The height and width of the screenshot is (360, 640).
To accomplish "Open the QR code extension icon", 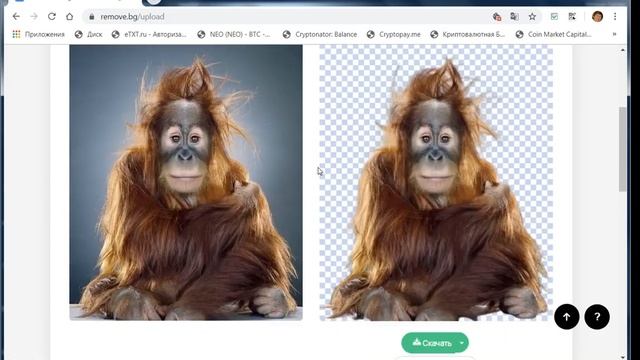I will click(572, 17).
